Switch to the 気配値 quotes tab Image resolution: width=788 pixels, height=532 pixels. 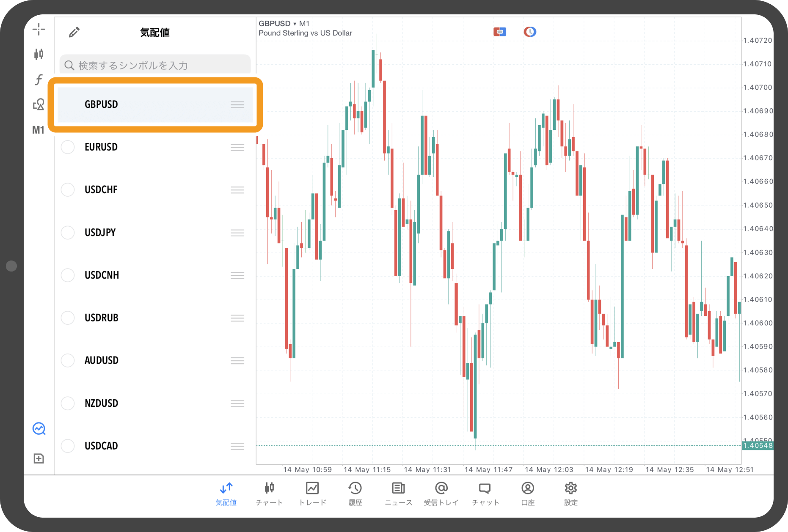tap(226, 494)
